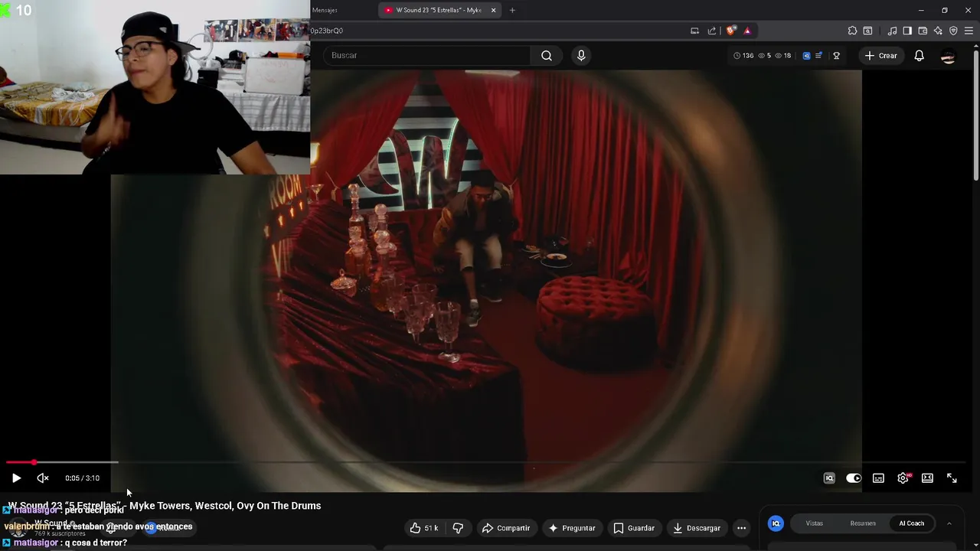Close the W Sound 23 browser tab
Image resolution: width=980 pixels, height=551 pixels.
(x=493, y=10)
